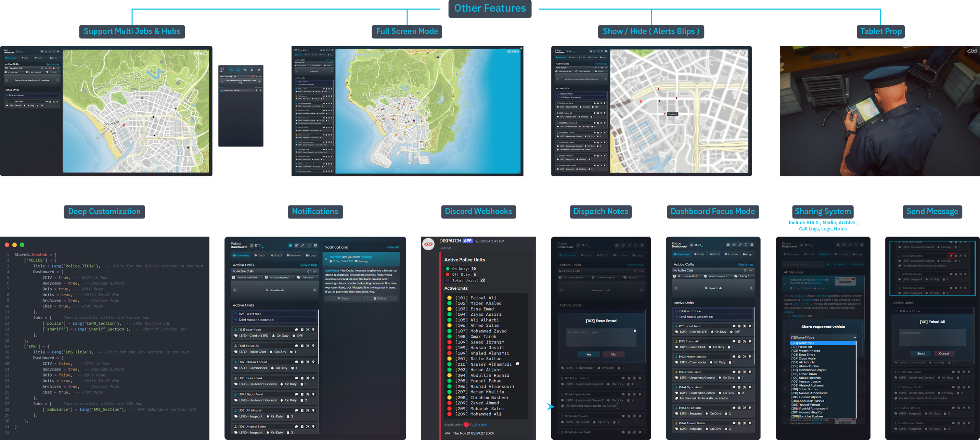The image size is (980, 440).
Task: Click No in [103] Essa Emad note dialog
Action: (613, 354)
